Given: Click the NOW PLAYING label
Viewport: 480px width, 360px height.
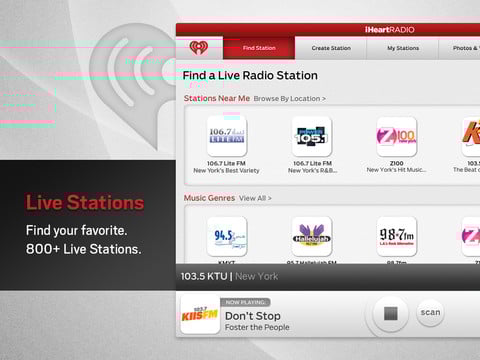Looking at the screenshot, I should 245,302.
